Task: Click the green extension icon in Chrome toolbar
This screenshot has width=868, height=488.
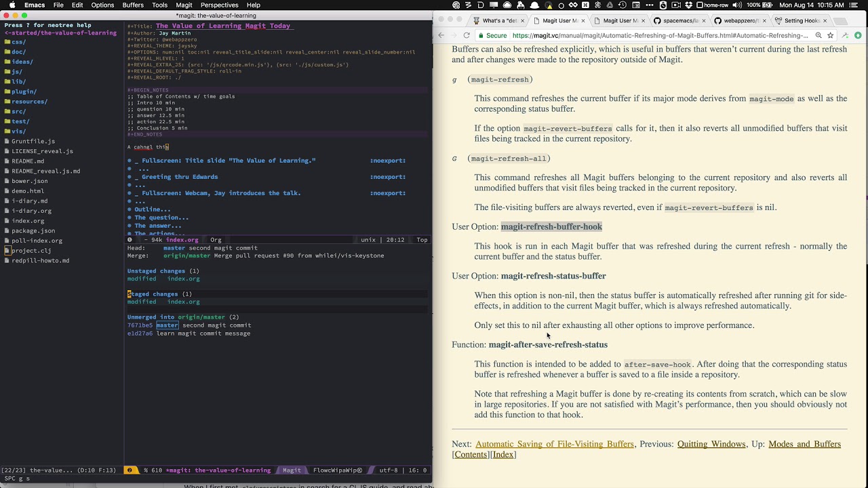Action: (x=858, y=35)
